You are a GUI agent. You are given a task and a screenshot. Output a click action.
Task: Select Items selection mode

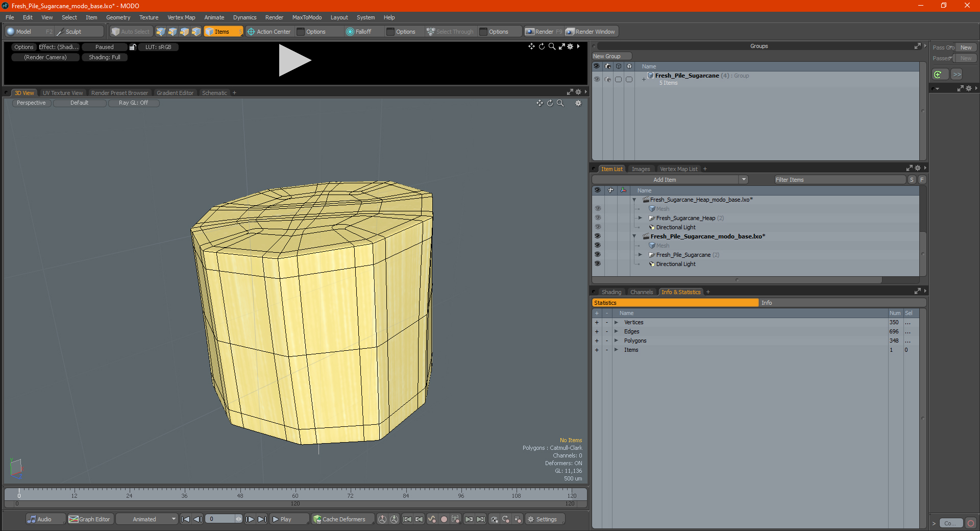223,32
